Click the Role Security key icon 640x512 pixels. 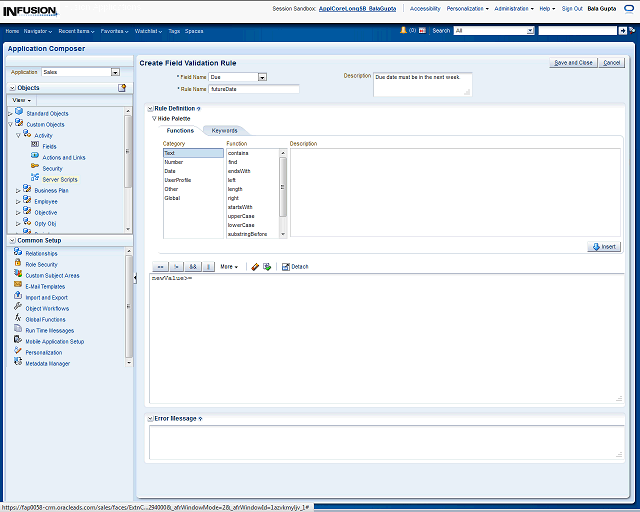[18, 264]
